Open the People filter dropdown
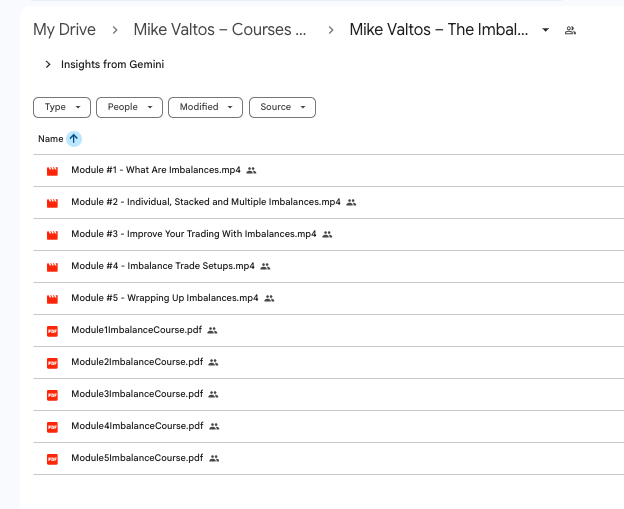This screenshot has height=509, width=624. (x=129, y=107)
